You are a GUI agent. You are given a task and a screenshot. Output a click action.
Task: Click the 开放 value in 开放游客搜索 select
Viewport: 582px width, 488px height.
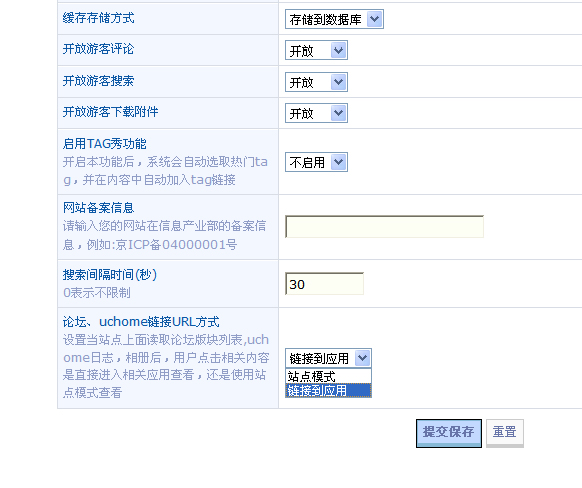[302, 82]
